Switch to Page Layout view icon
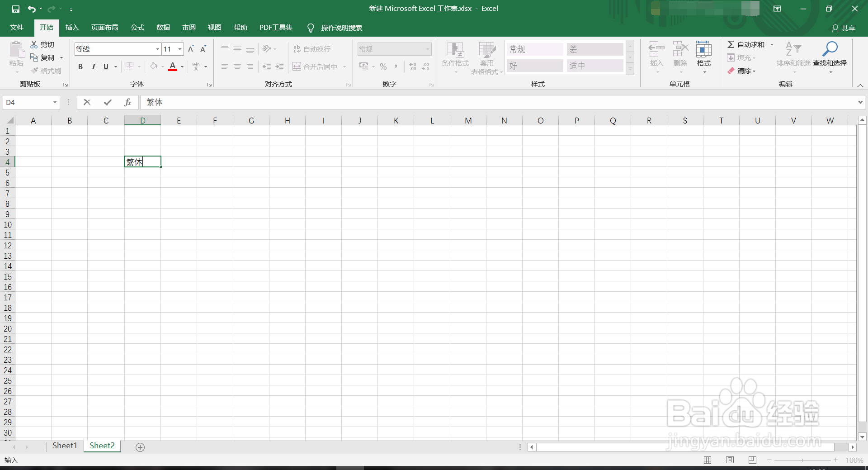 click(730, 460)
